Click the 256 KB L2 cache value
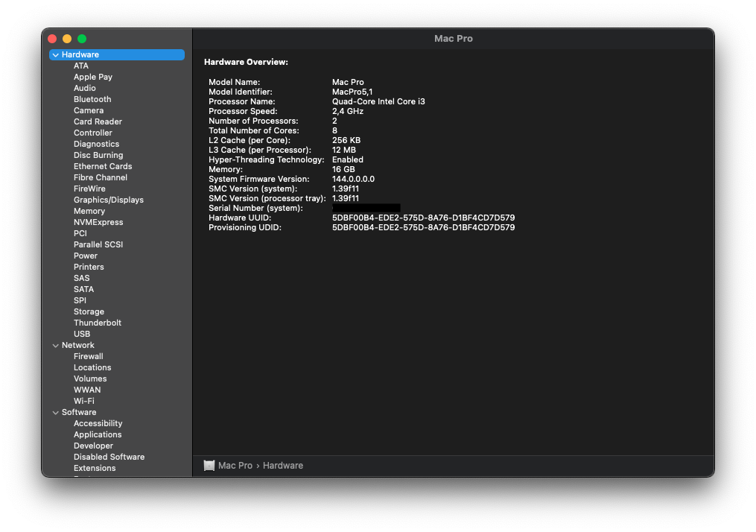 pyautogui.click(x=346, y=140)
